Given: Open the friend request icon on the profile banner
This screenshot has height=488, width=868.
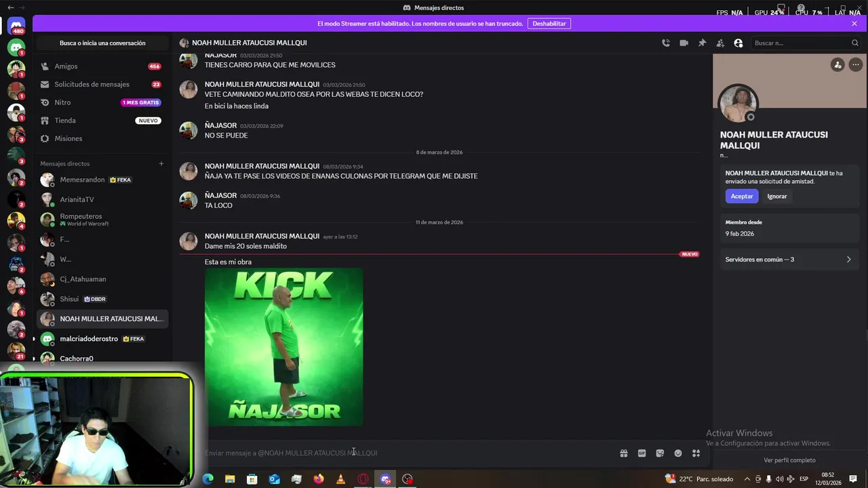Looking at the screenshot, I should click(837, 65).
